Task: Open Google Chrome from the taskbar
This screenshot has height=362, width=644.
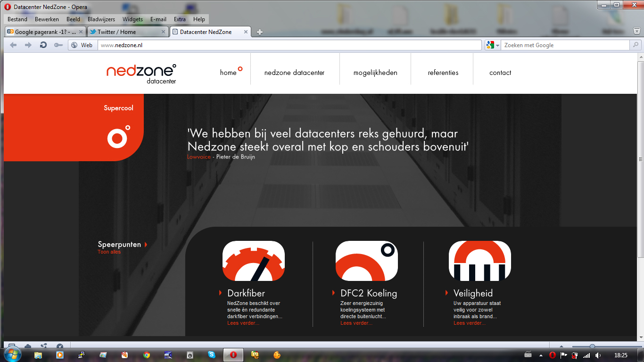Action: tap(147, 355)
